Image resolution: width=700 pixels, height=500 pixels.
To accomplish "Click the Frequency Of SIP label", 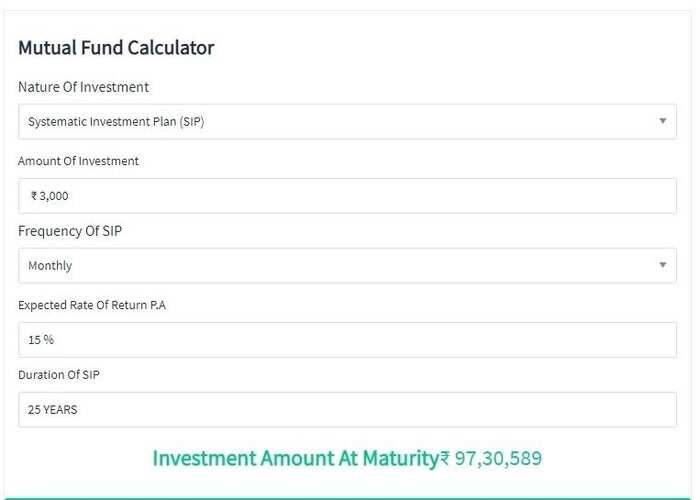I will (x=70, y=231).
